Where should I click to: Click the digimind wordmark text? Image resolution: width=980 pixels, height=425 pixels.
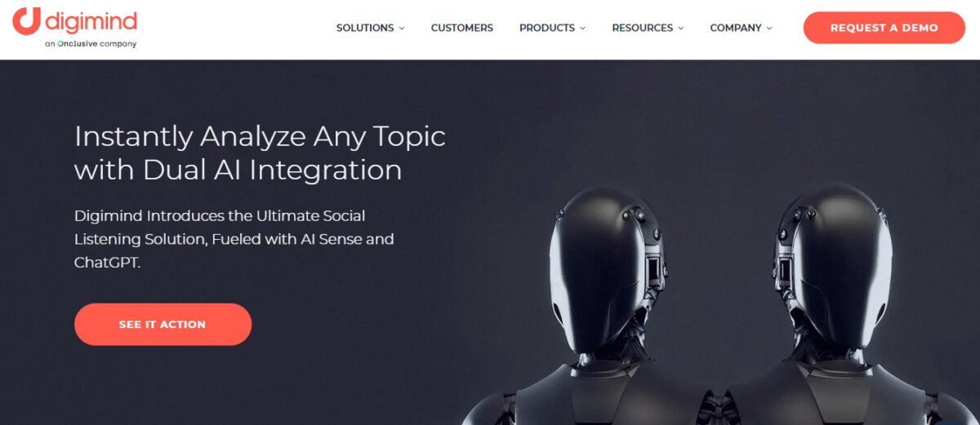(91, 20)
